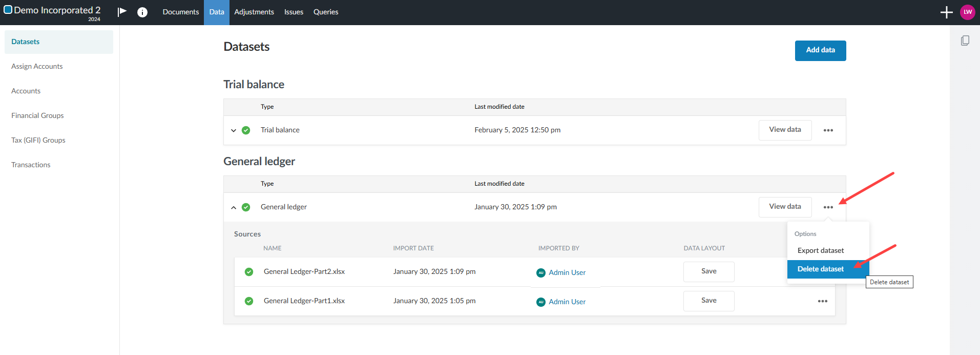Click green status check beside General Ledger-Part2.xlsx
Image resolution: width=980 pixels, height=355 pixels.
249,272
